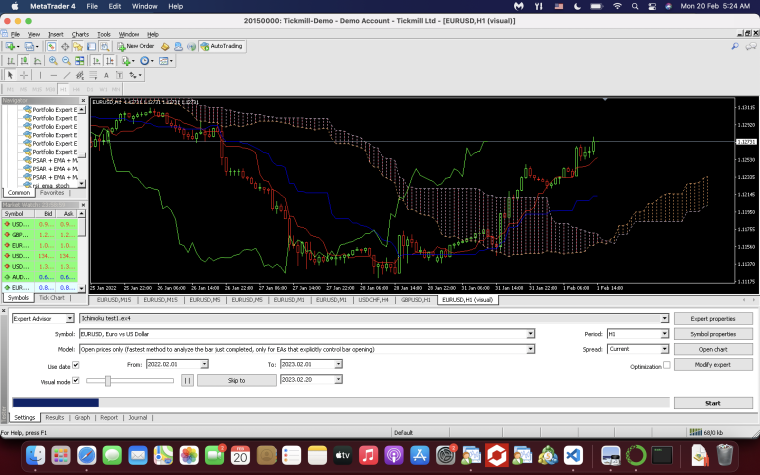760x475 pixels.
Task: Open the Charts menu
Action: coord(80,34)
